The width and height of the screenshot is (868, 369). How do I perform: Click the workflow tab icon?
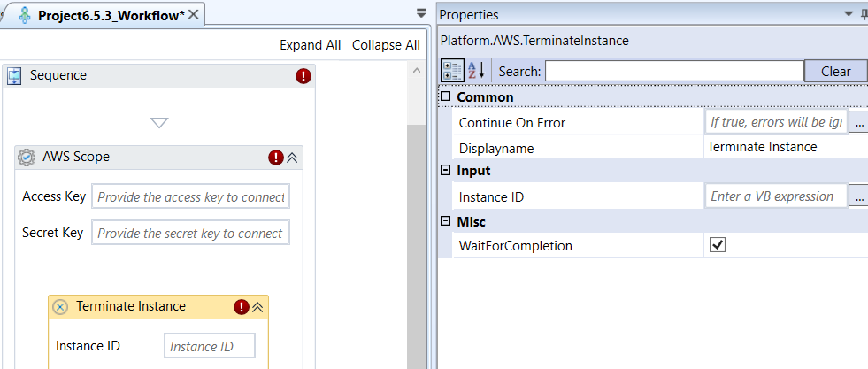[25, 16]
